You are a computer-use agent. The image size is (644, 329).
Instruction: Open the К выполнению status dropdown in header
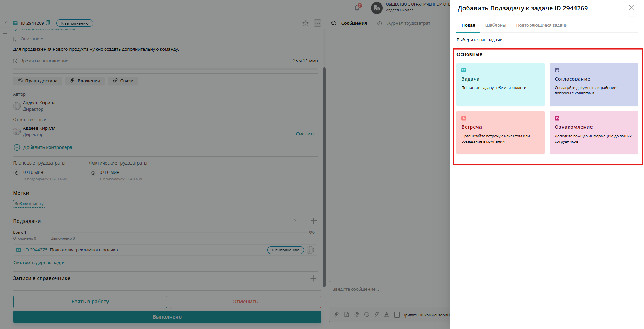[75, 23]
